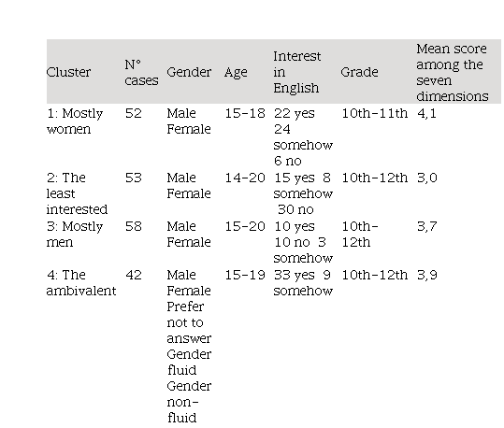
Task: Select the Grade column header
Action: point(359,72)
